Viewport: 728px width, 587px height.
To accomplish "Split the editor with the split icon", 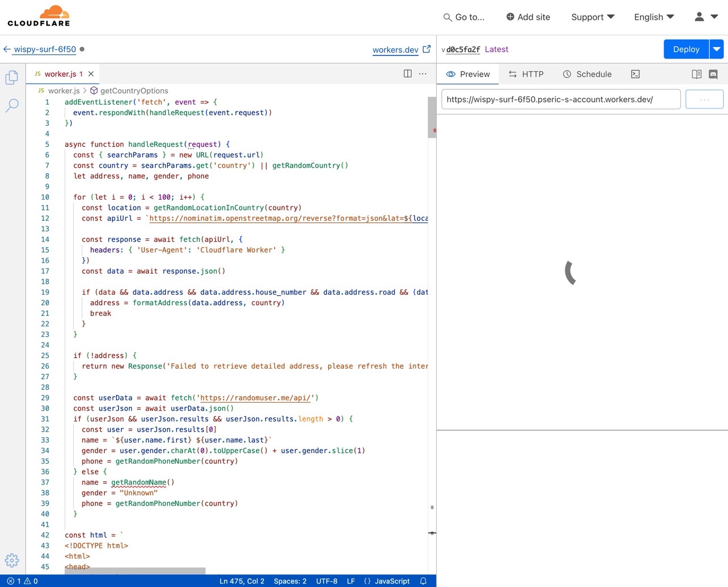I will click(x=408, y=74).
